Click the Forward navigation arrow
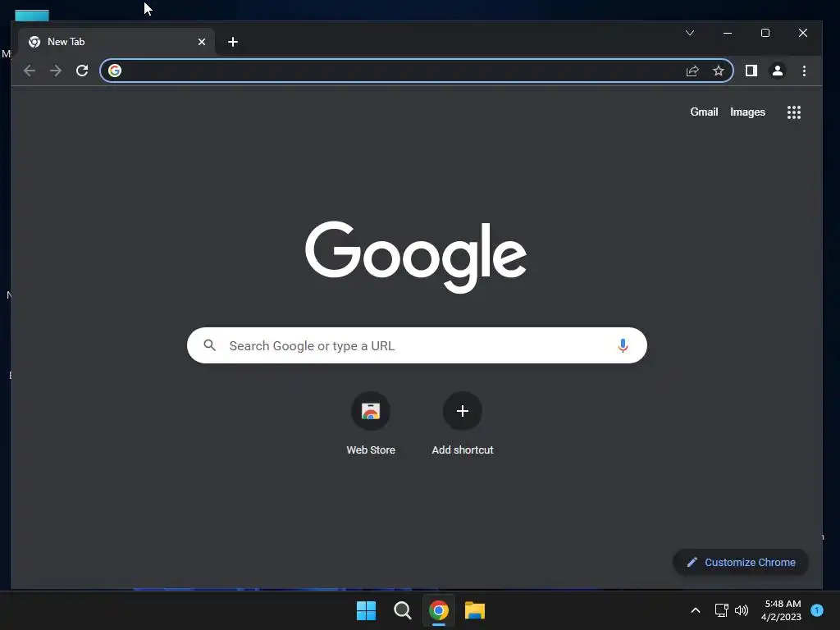The image size is (840, 630). 56,71
